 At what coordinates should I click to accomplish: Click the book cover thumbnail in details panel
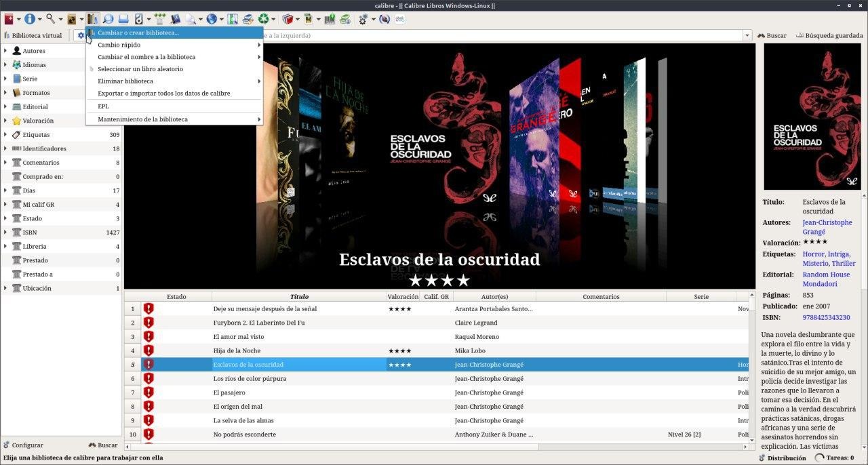pos(812,117)
